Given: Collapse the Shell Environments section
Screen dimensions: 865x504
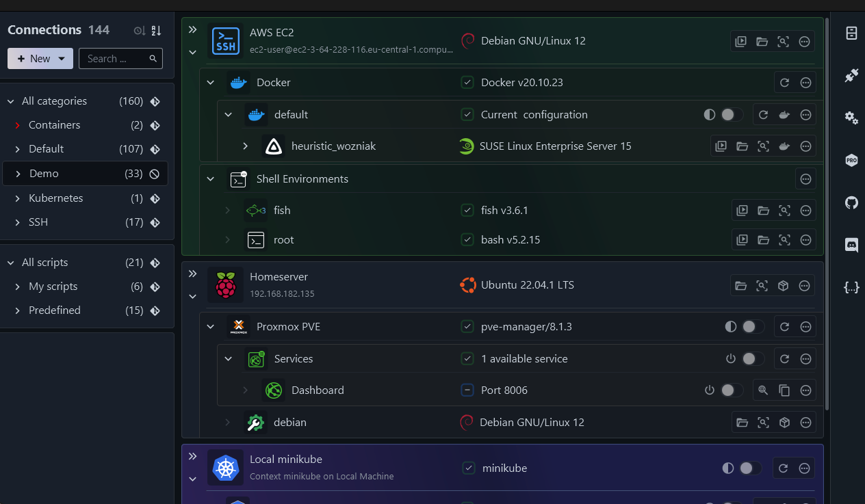Looking at the screenshot, I should 211,179.
